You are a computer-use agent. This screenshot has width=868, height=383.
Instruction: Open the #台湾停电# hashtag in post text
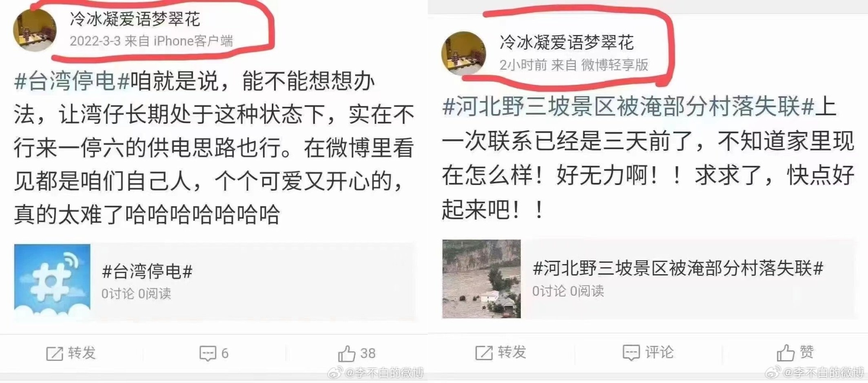tap(72, 81)
